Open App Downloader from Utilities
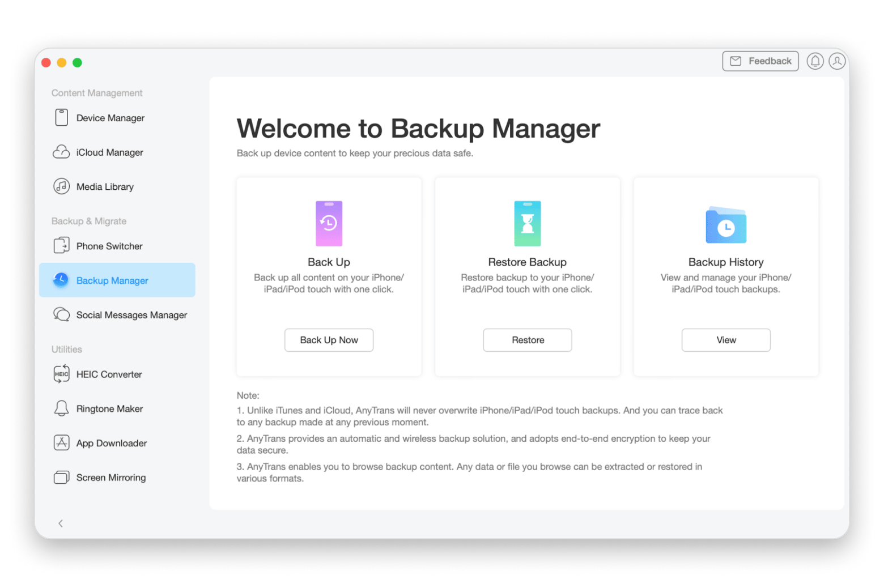Image resolution: width=884 pixels, height=588 pixels. click(117, 444)
